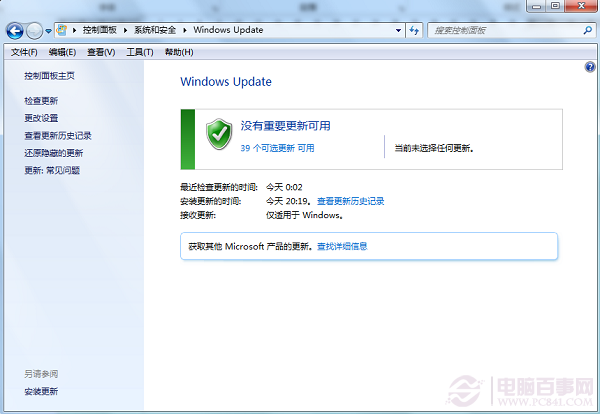Select Windows Update in the address breadcrumb

pyautogui.click(x=228, y=30)
